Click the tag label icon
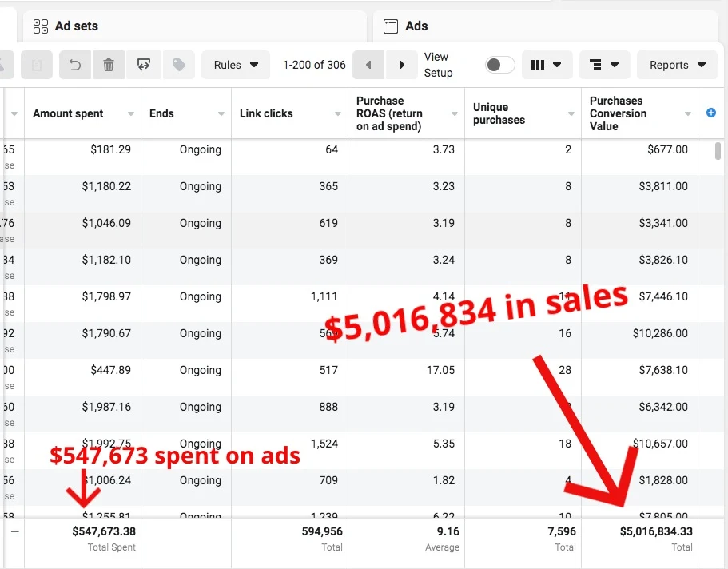This screenshot has height=569, width=728. (x=178, y=65)
